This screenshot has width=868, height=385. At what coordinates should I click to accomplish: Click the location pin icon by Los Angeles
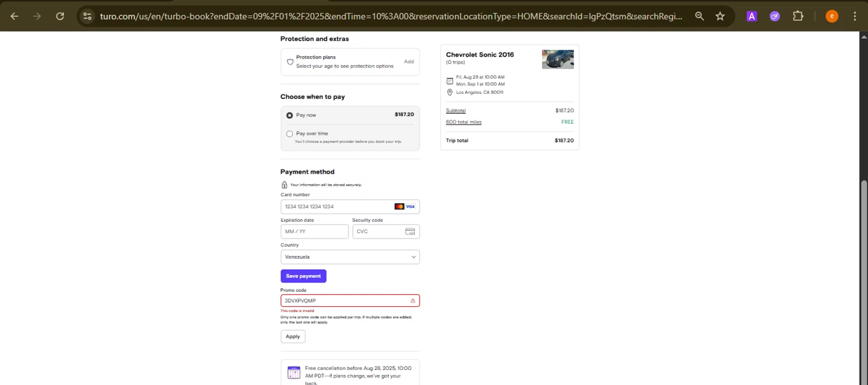tap(450, 92)
